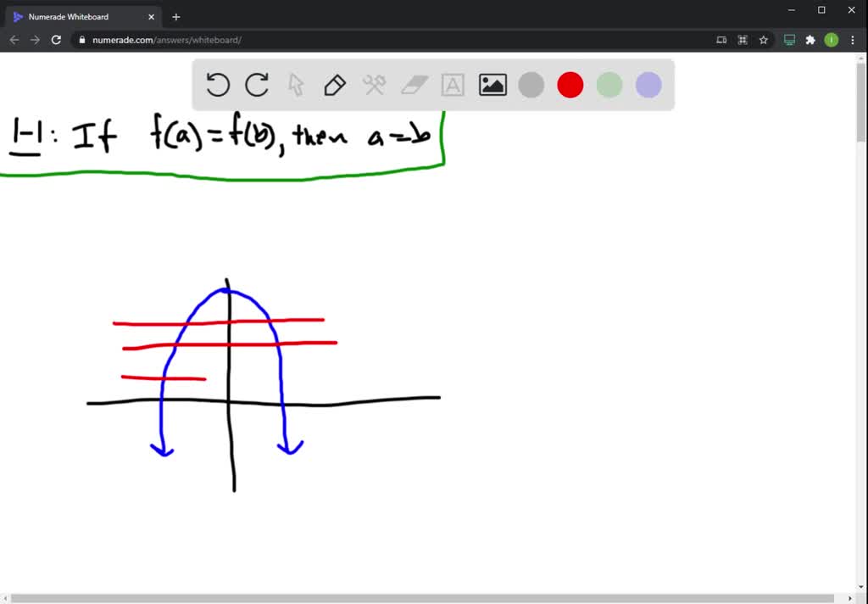
Task: Click the undo arrow in whiteboard toolbar
Action: click(x=218, y=85)
